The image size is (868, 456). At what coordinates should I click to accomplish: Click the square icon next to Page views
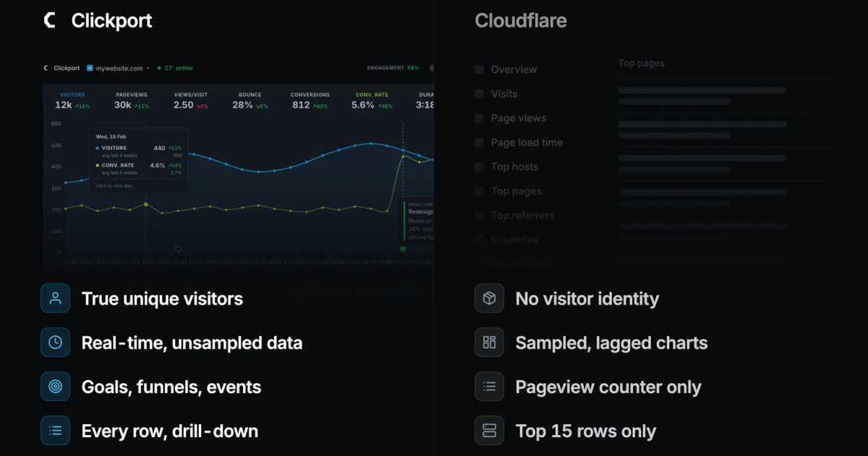click(479, 118)
